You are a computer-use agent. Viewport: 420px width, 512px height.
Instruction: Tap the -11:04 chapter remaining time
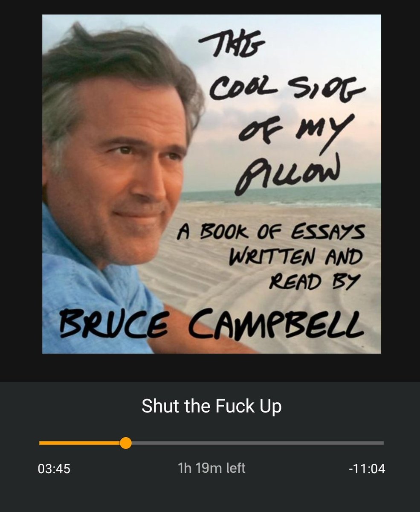pyautogui.click(x=367, y=469)
